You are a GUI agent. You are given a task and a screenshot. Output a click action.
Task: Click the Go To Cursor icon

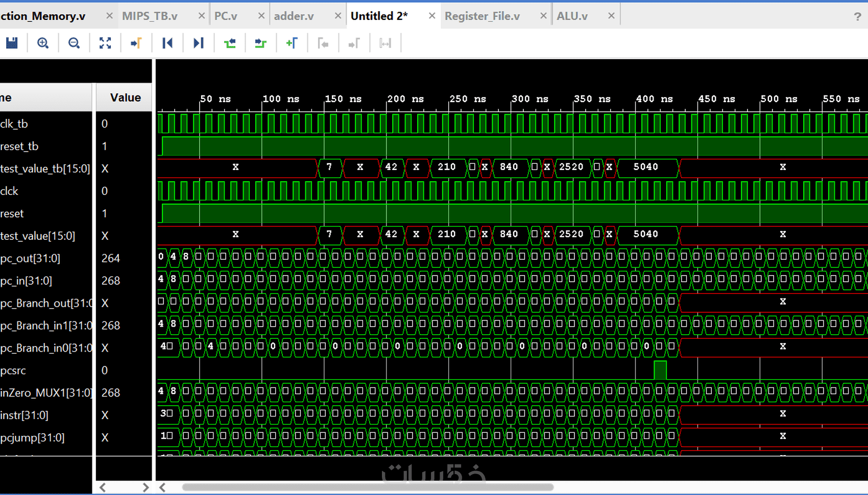coord(136,43)
